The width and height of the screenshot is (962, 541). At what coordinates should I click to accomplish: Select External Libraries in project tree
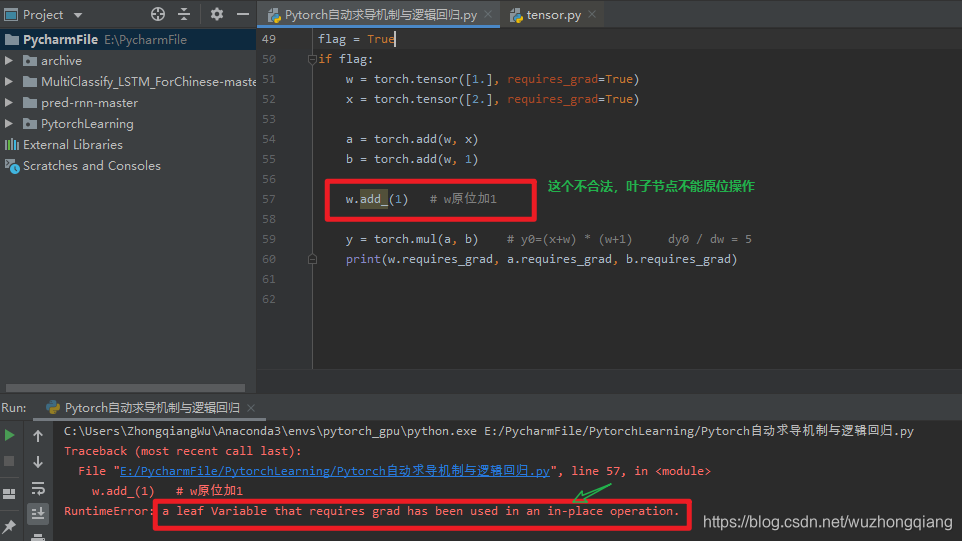(128, 145)
